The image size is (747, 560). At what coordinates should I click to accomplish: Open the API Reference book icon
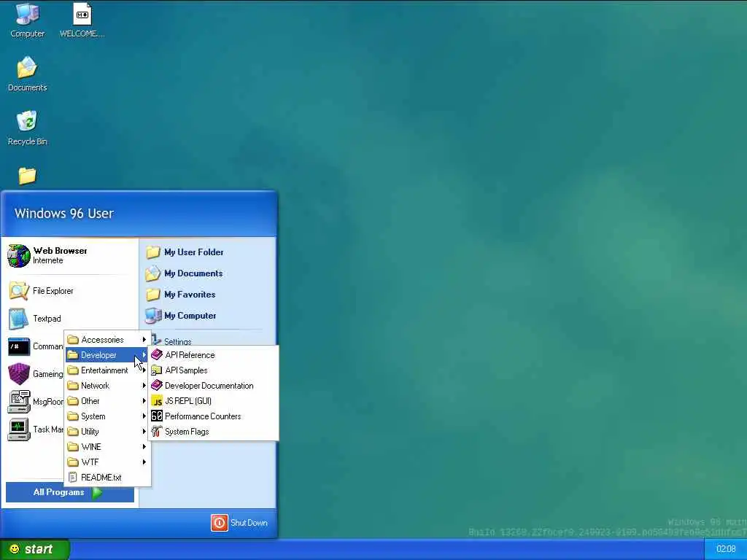(x=157, y=355)
